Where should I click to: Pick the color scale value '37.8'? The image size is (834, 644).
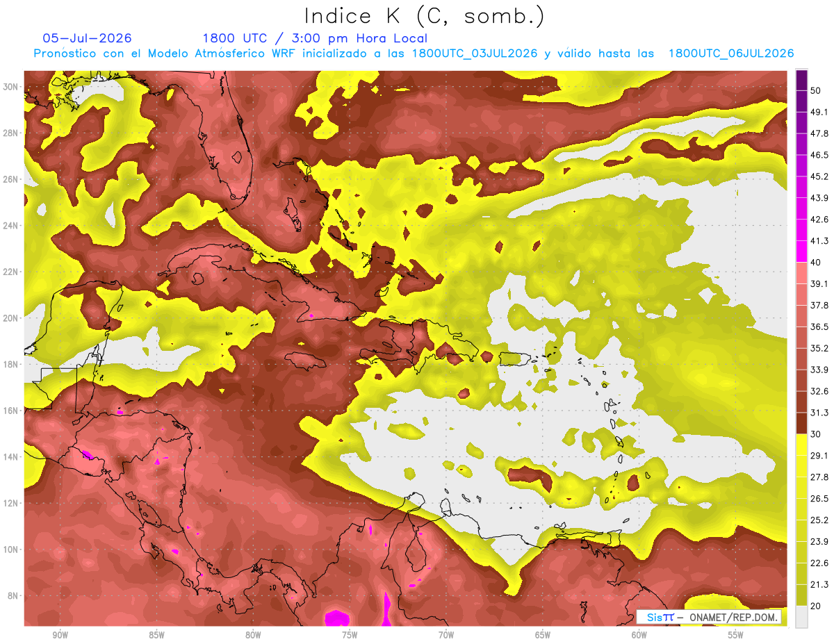819,305
